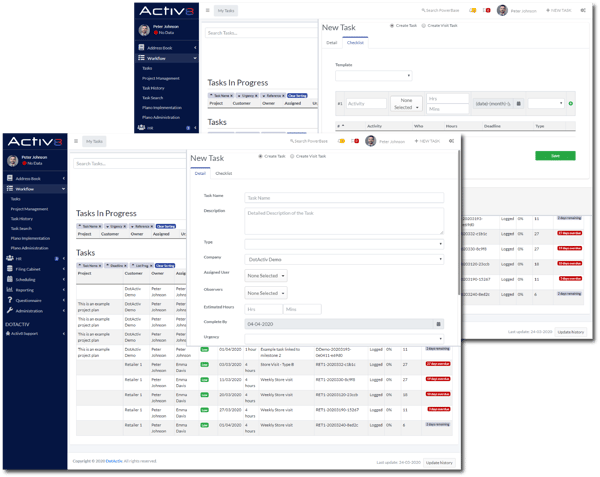Viewport: 600px width, 477px height.
Task: Click the Reporting chart icon in front sidebar
Action: click(10, 290)
